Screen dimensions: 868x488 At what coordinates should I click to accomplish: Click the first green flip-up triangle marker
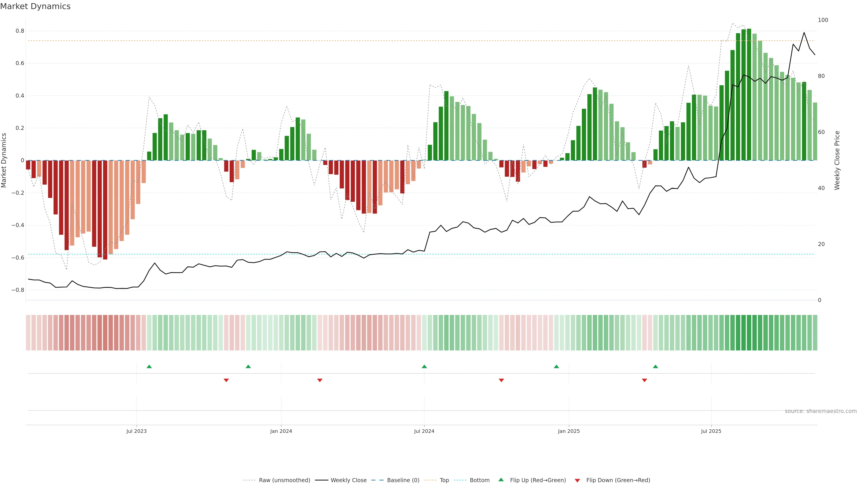pos(149,366)
